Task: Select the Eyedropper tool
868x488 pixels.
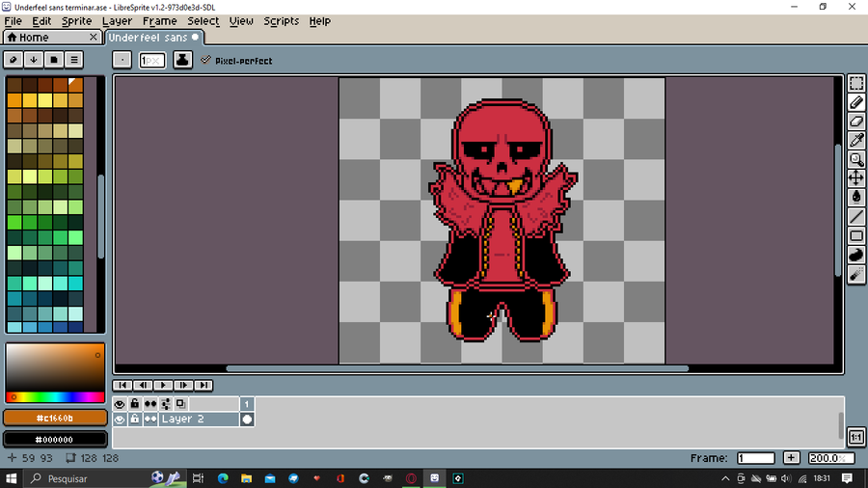Action: [856, 141]
